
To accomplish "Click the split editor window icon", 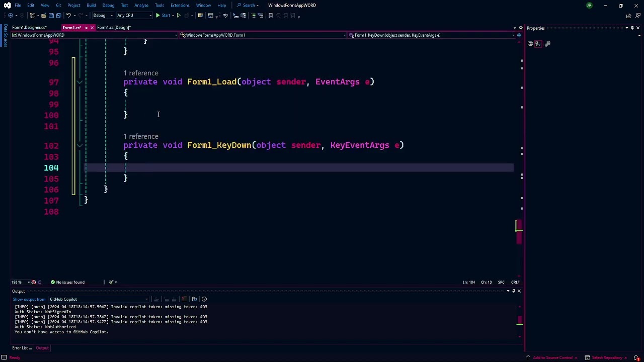I will [519, 35].
